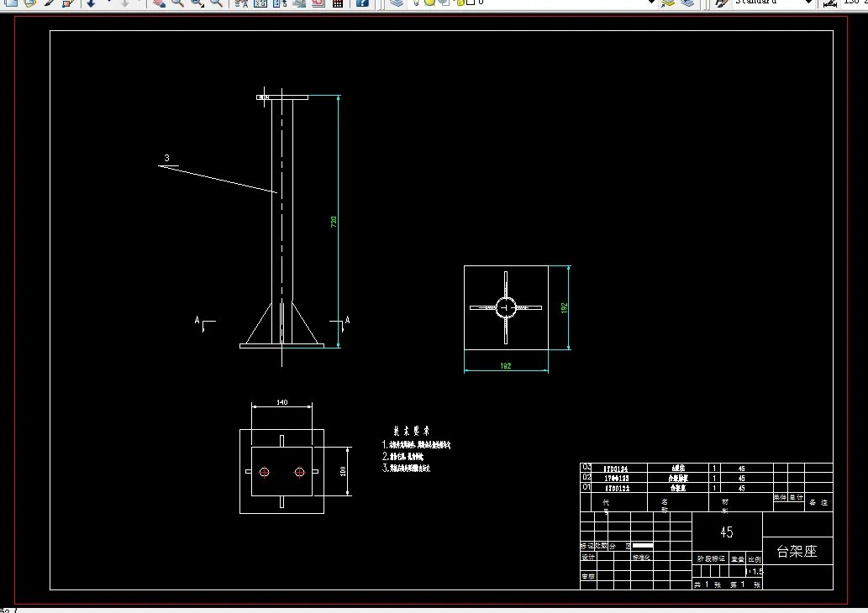This screenshot has width=868, height=613.
Task: Select the Pan hand tool
Action: coord(159,3)
